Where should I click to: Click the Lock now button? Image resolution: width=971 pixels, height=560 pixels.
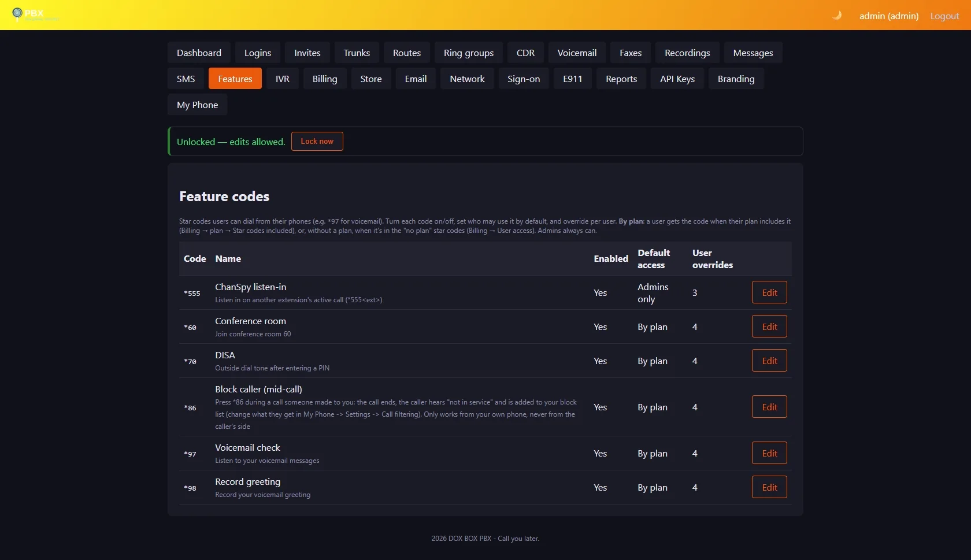click(317, 141)
